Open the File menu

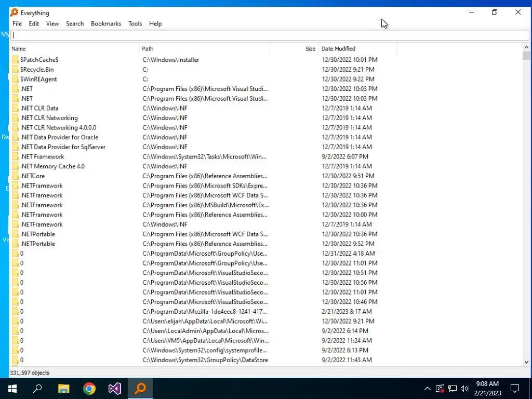(x=17, y=24)
